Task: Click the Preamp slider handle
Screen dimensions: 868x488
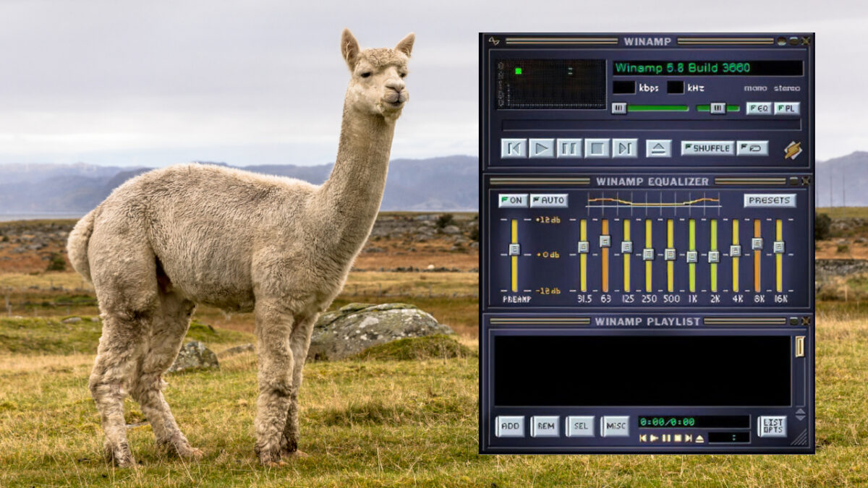Action: pyautogui.click(x=514, y=249)
